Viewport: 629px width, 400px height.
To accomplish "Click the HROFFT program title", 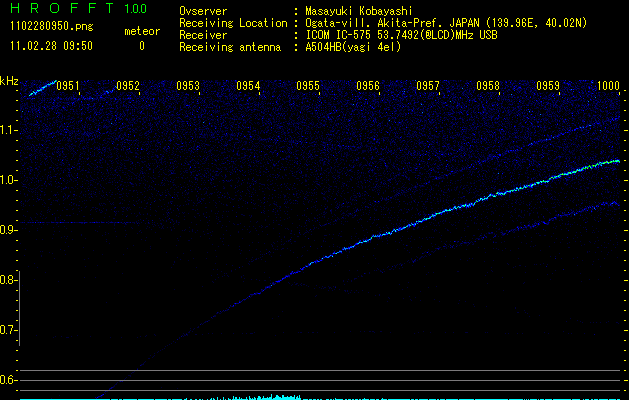I will click(62, 8).
